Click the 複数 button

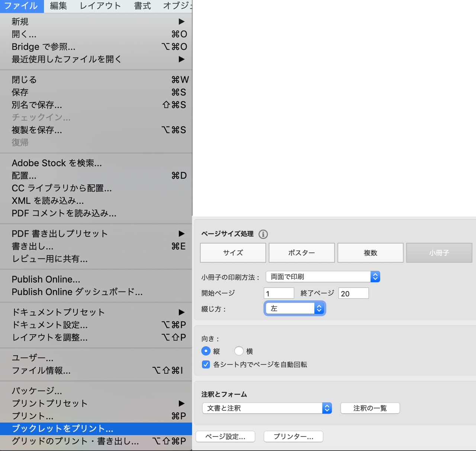[370, 253]
